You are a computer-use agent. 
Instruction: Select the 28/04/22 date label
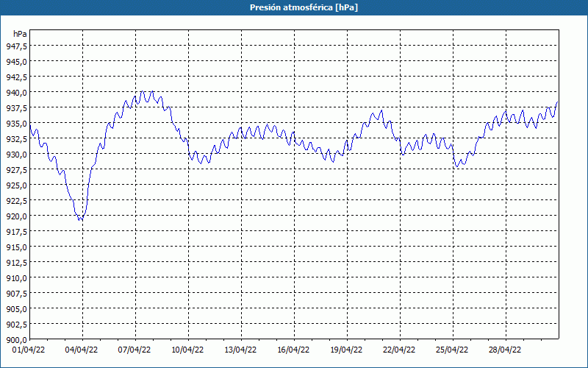point(505,350)
